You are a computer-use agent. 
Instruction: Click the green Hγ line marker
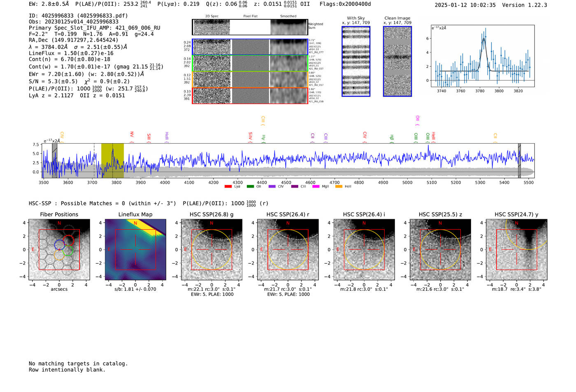click(x=263, y=139)
